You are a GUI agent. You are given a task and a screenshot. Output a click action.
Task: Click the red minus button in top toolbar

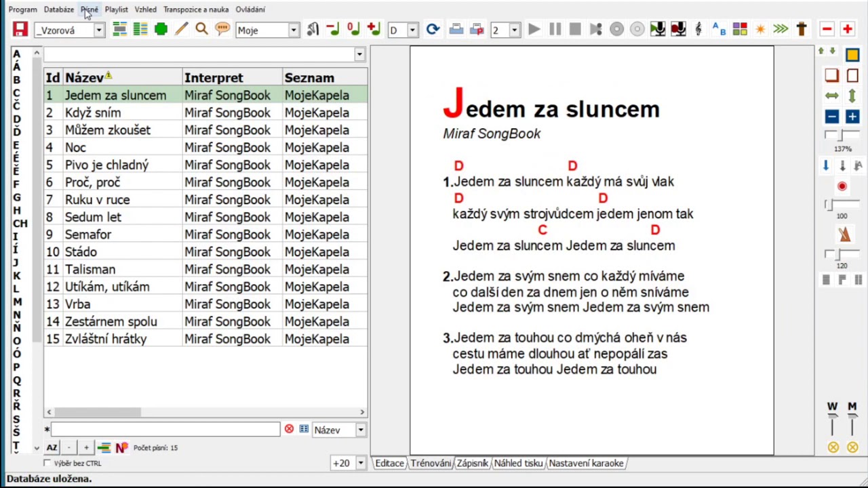click(827, 29)
